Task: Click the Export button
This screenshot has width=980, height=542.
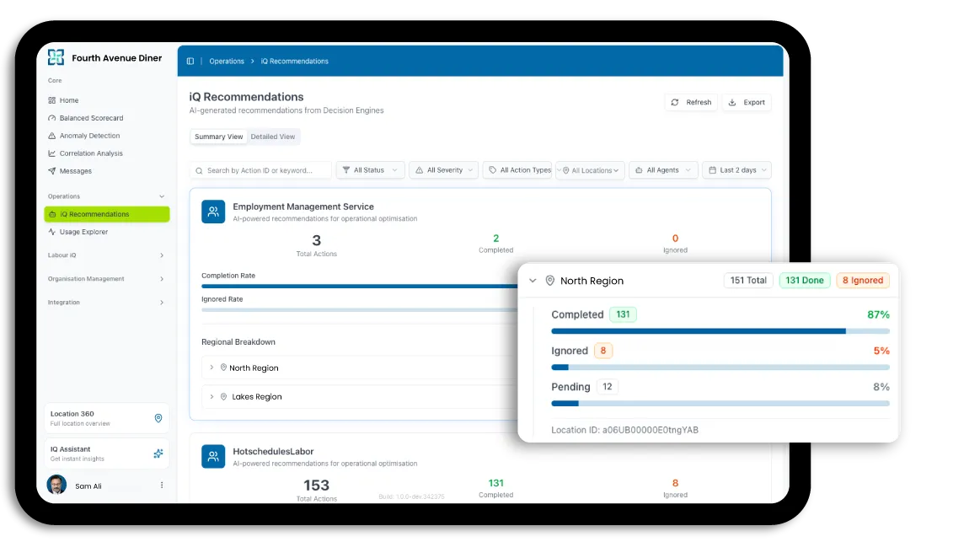Action: point(747,103)
